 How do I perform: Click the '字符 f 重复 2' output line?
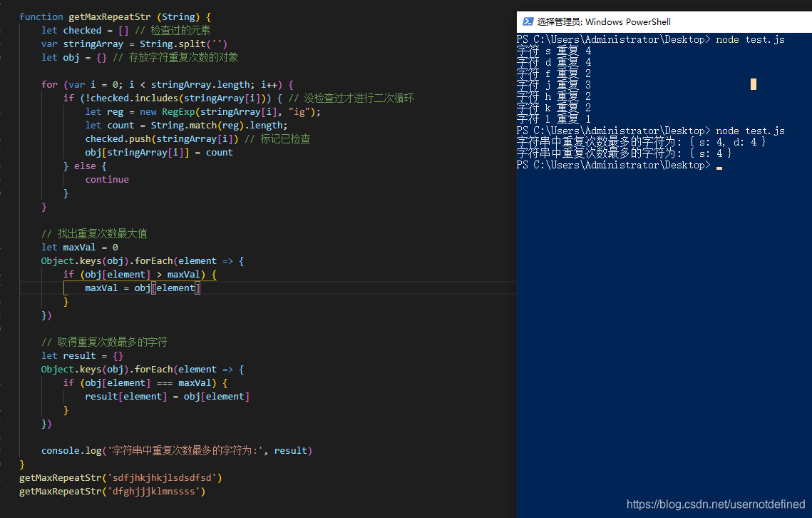pos(554,73)
